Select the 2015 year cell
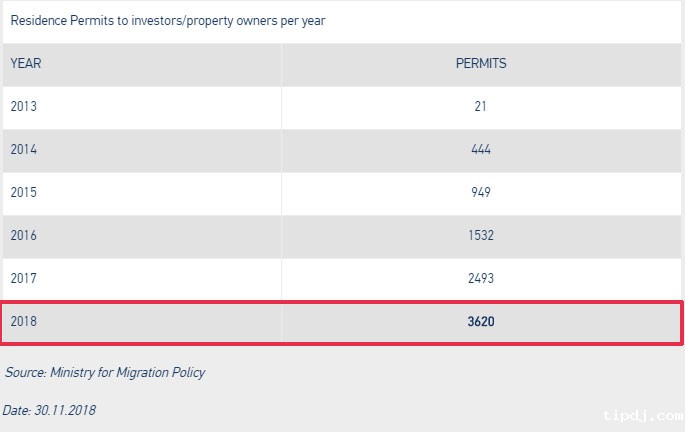This screenshot has height=432, width=685. pyautogui.click(x=22, y=193)
